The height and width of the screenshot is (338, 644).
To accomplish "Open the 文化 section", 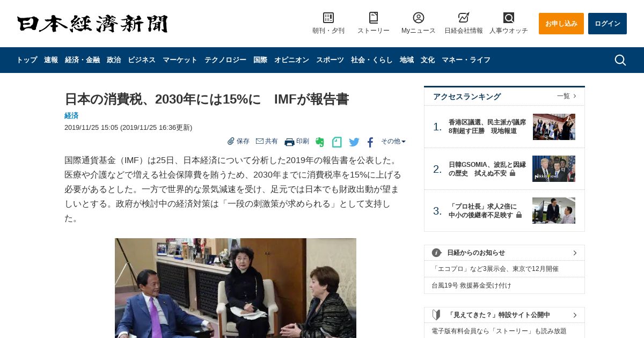I will tap(428, 60).
